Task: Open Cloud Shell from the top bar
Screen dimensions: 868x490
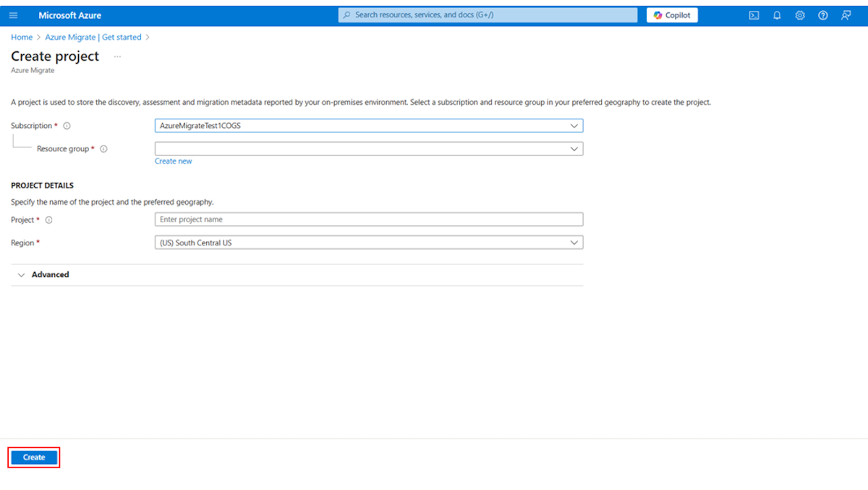Action: point(754,15)
